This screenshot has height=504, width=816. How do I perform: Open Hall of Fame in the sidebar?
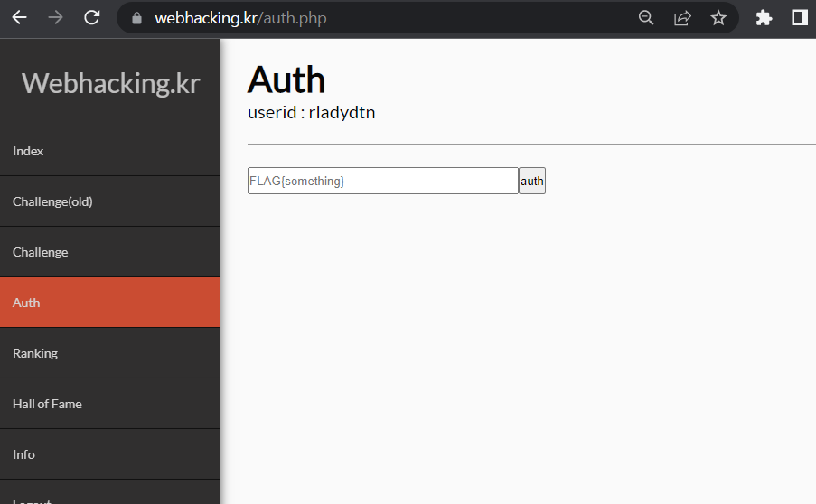pyautogui.click(x=110, y=404)
